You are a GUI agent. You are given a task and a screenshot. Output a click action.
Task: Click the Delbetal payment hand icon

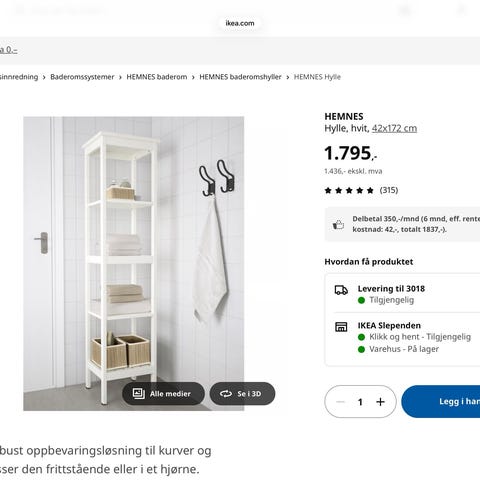coord(338,224)
